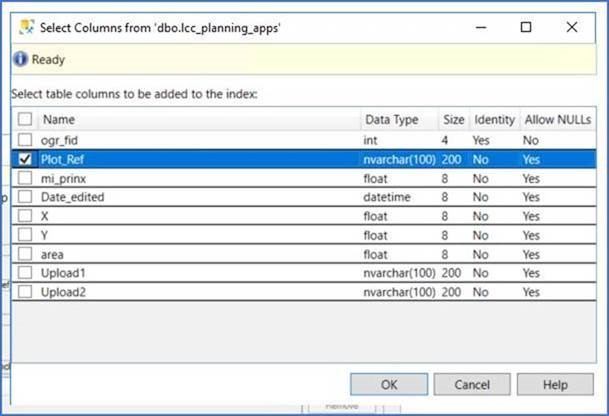Viewport: 609px width, 416px height.
Task: Click the datetime data type cell
Action: click(x=387, y=197)
